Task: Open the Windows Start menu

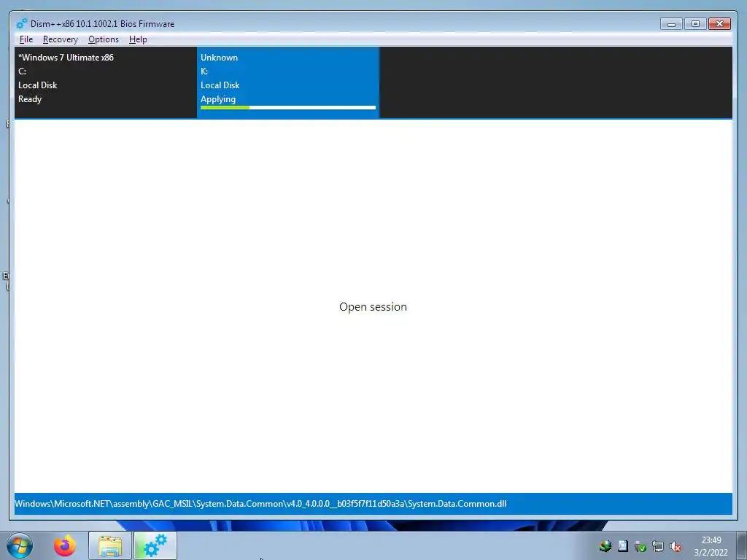Action: (x=20, y=545)
